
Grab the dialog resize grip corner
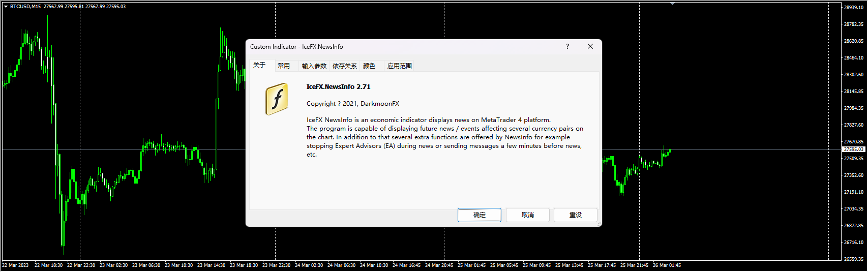click(598, 224)
